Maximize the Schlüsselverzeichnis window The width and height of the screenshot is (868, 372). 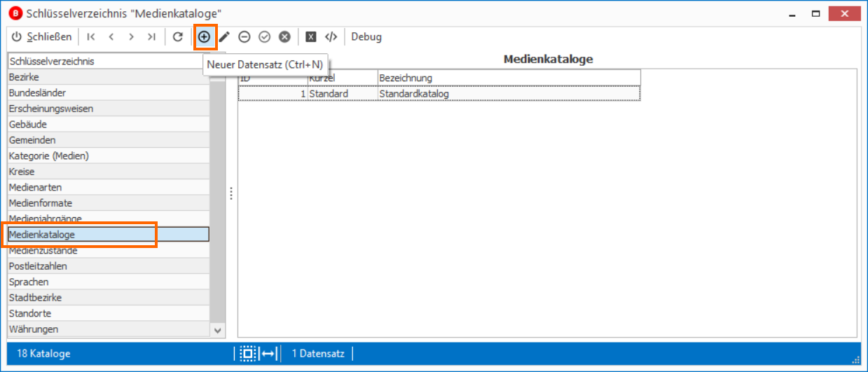816,13
